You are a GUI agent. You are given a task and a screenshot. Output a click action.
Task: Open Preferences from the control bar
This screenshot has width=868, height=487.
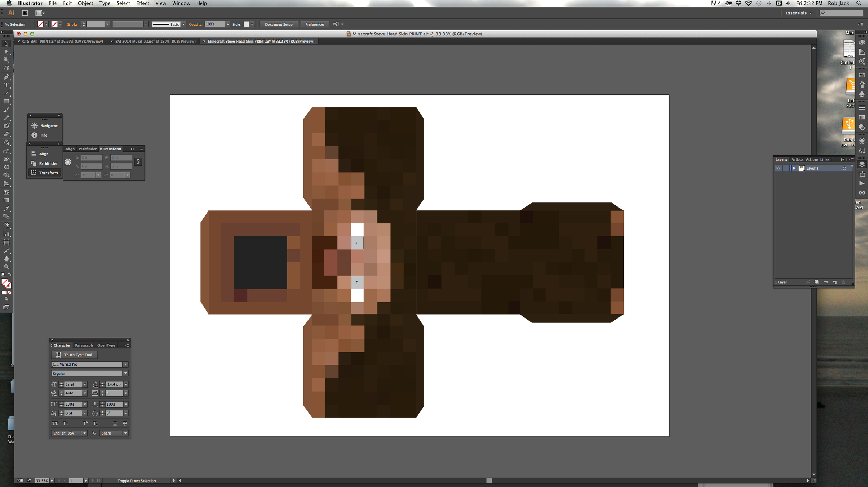point(314,24)
